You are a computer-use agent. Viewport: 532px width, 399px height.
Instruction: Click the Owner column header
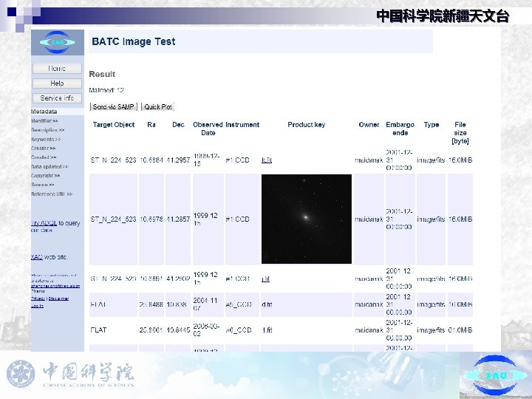pyautogui.click(x=369, y=125)
